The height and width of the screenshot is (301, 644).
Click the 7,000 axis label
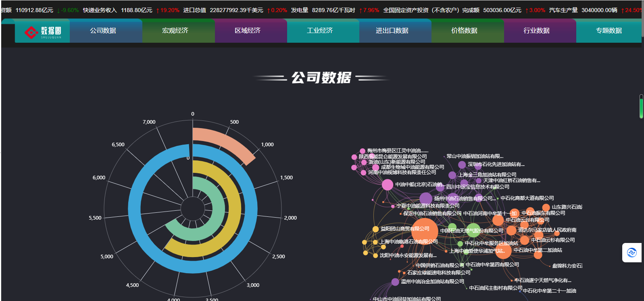pyautogui.click(x=149, y=122)
